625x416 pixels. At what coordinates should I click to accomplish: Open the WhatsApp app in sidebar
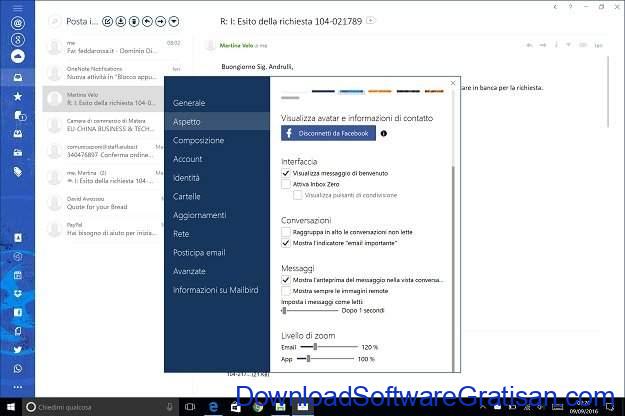click(x=18, y=369)
